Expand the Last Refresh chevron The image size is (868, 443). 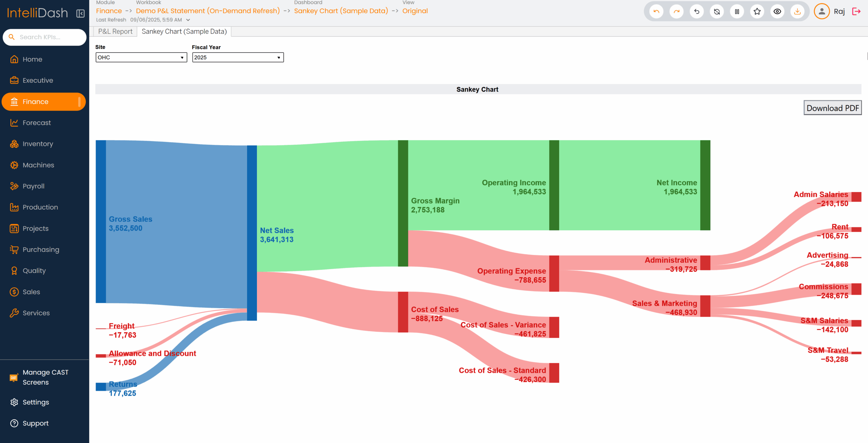point(188,20)
